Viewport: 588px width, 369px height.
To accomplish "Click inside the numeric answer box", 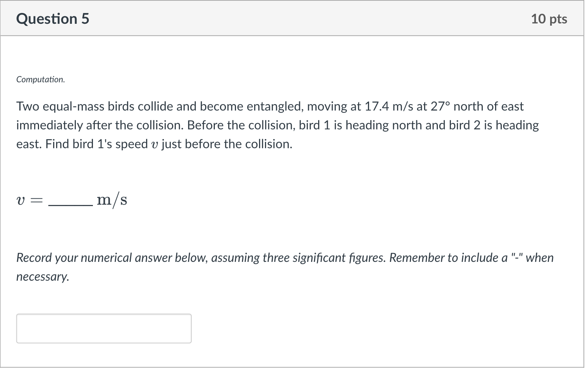I will (x=104, y=328).
